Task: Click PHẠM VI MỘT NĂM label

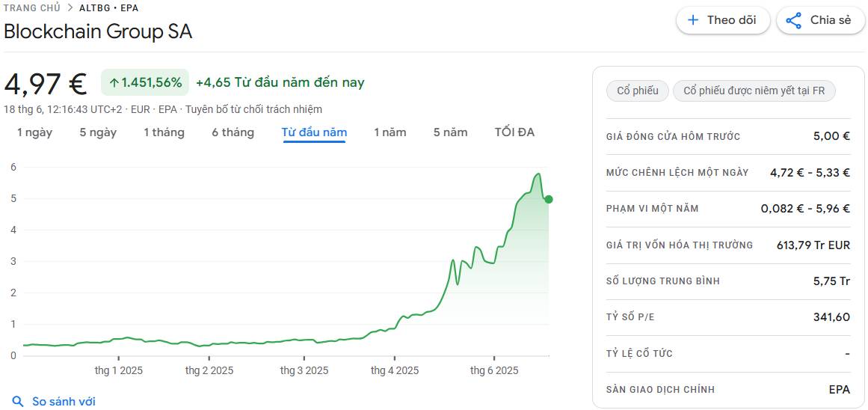Action: pos(653,209)
